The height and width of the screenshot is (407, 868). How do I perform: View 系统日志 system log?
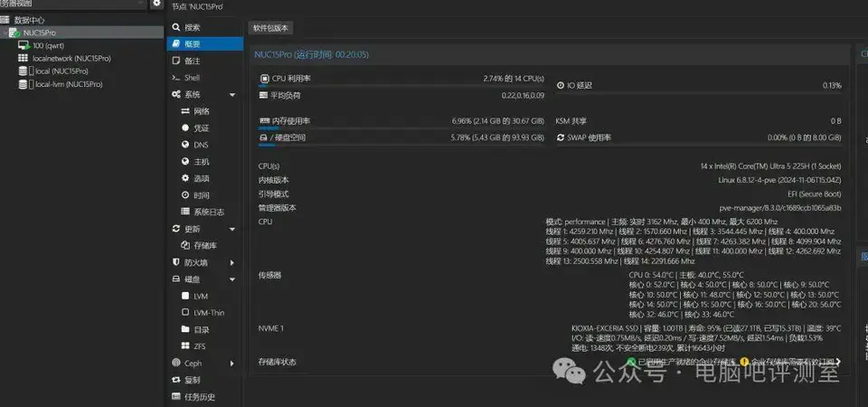point(209,212)
